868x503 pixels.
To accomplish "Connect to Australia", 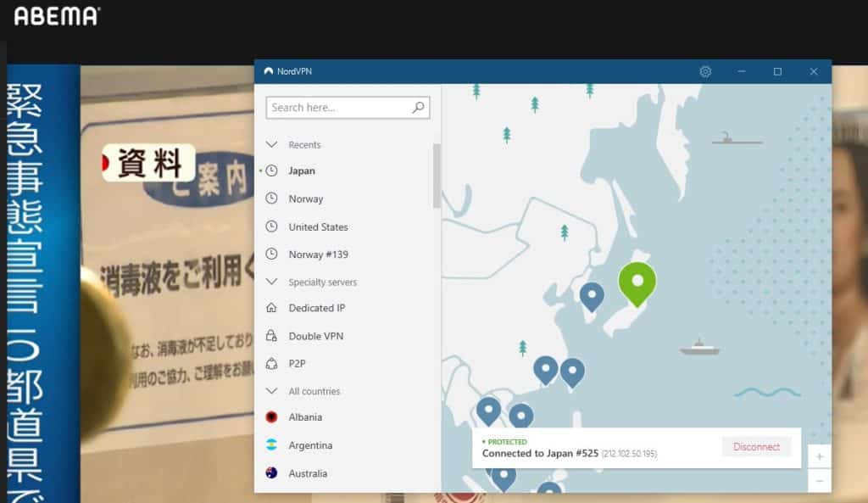I will pos(308,473).
